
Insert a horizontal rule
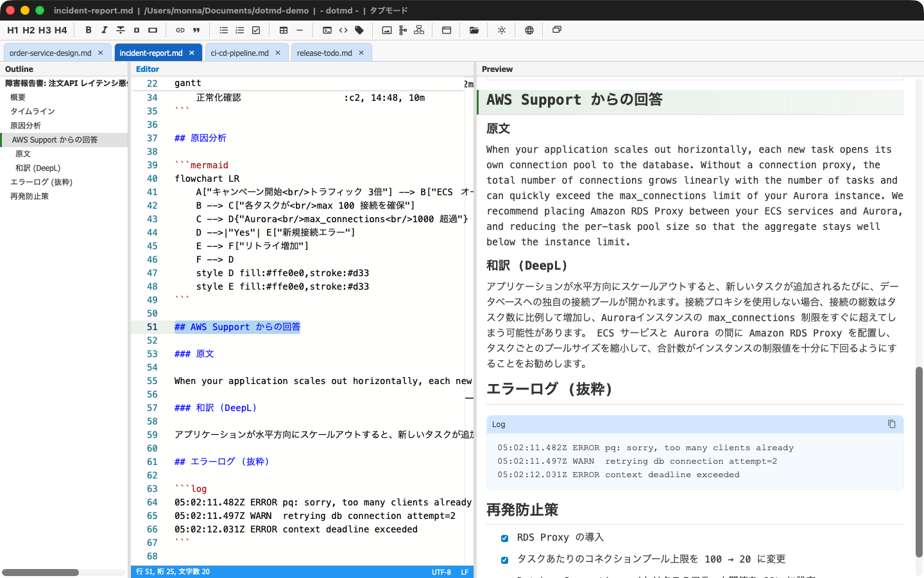pos(300,30)
